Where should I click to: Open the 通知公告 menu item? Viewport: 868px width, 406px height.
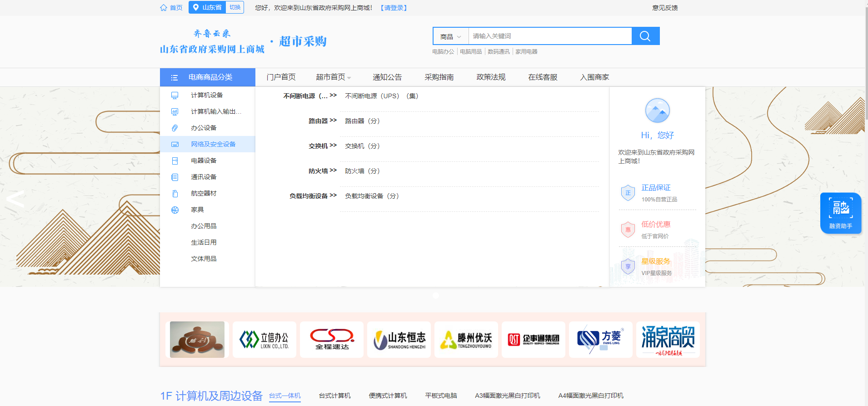[x=387, y=77]
